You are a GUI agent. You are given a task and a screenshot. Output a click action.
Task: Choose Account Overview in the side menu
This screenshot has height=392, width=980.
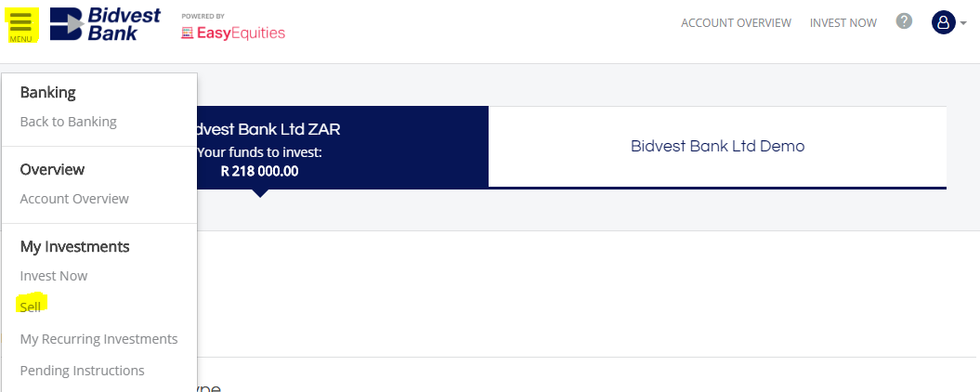74,199
